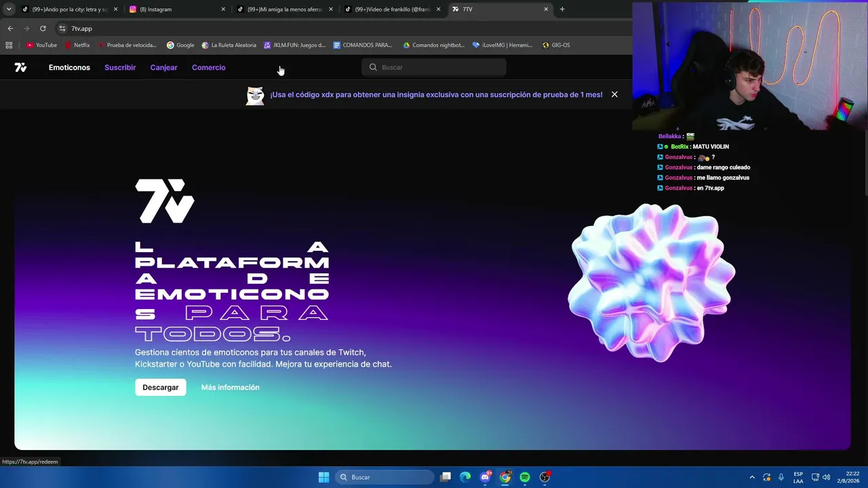The image size is (868, 488).
Task: Click the Descargar button
Action: click(x=161, y=387)
